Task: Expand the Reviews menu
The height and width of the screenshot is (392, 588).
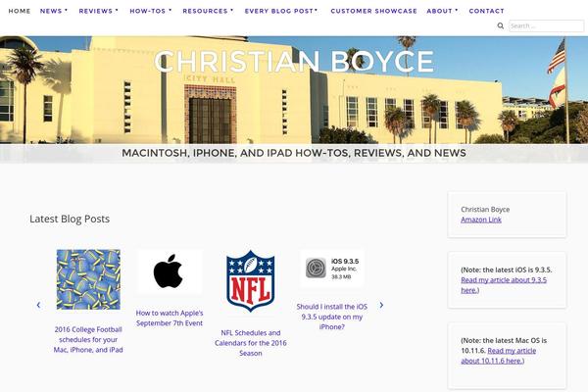Action: [x=98, y=11]
